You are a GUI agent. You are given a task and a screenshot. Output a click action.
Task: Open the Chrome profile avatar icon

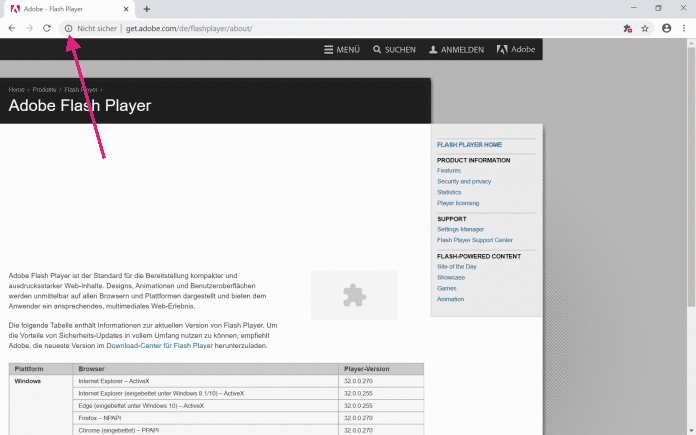pyautogui.click(x=666, y=28)
